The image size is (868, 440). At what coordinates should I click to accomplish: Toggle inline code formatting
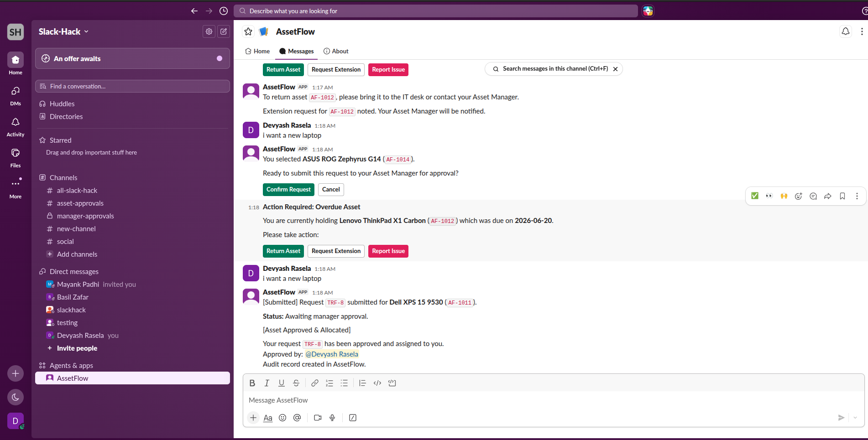(x=377, y=383)
